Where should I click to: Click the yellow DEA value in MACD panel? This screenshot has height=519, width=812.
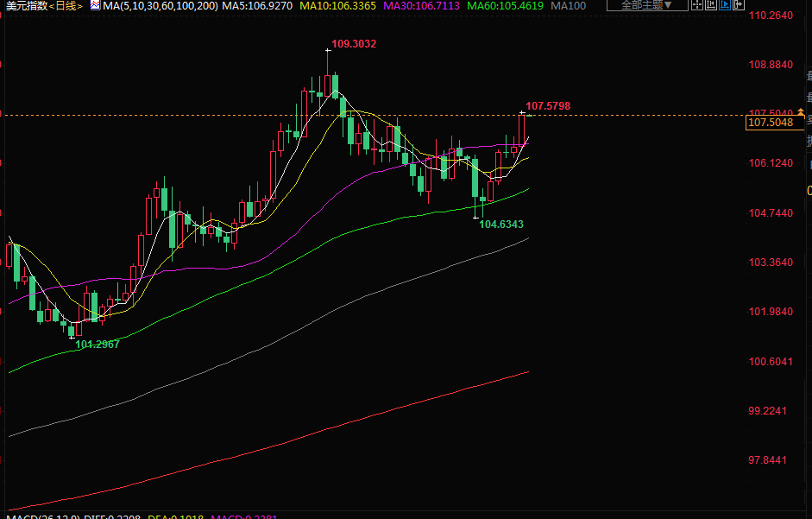point(173,516)
